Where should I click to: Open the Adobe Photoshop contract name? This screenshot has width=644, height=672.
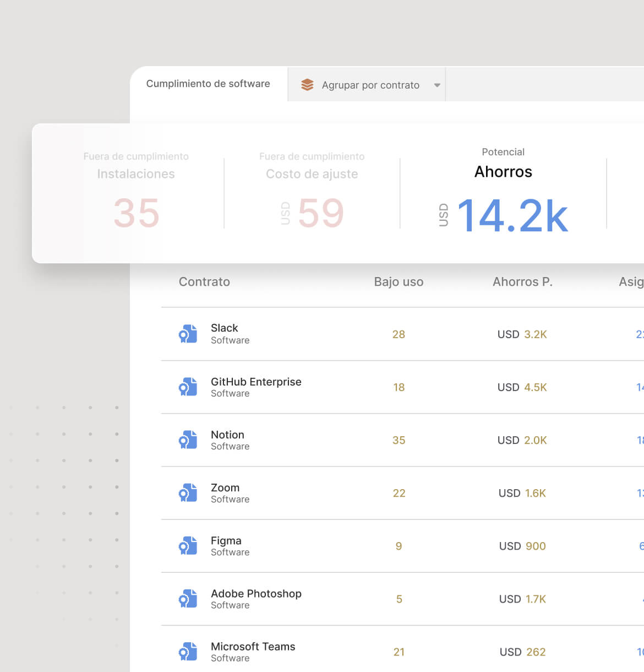(256, 594)
